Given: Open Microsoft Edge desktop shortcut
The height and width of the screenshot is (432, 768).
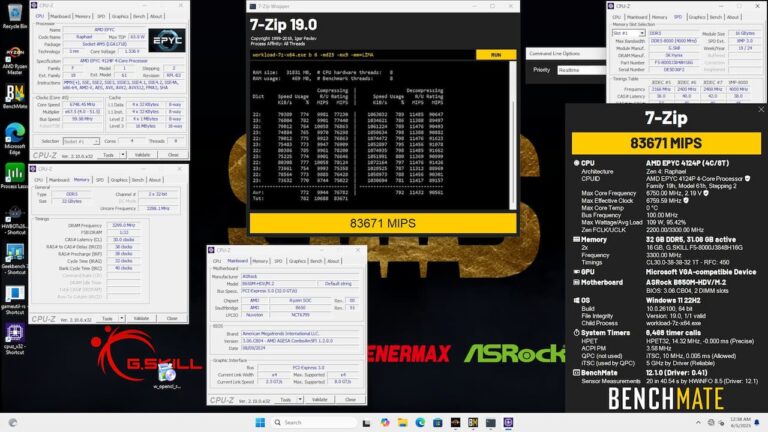Looking at the screenshot, I should 15,139.
